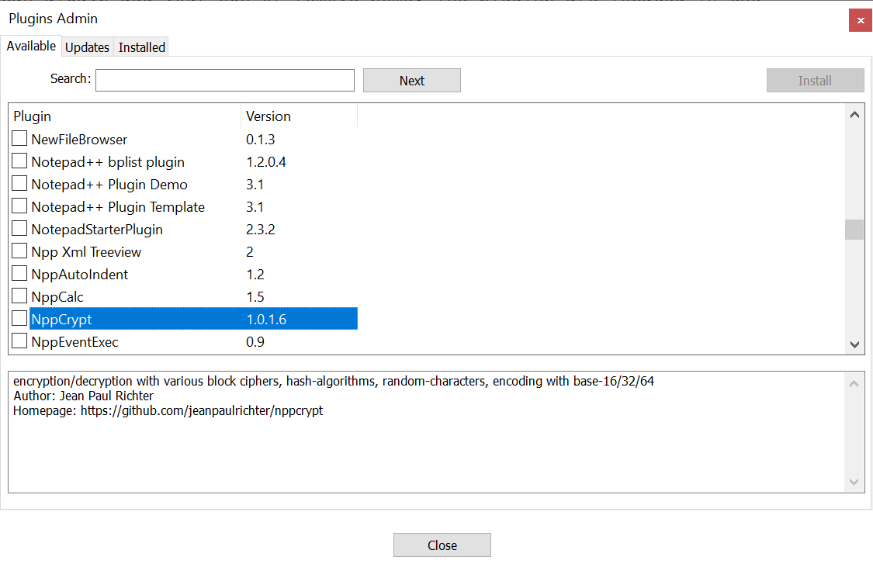The width and height of the screenshot is (873, 588).
Task: Sort by the Plugin column header
Action: (x=124, y=116)
